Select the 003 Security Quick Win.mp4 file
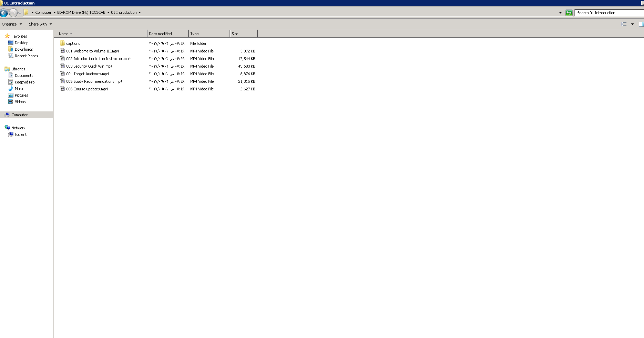The height and width of the screenshot is (338, 644). coord(89,66)
